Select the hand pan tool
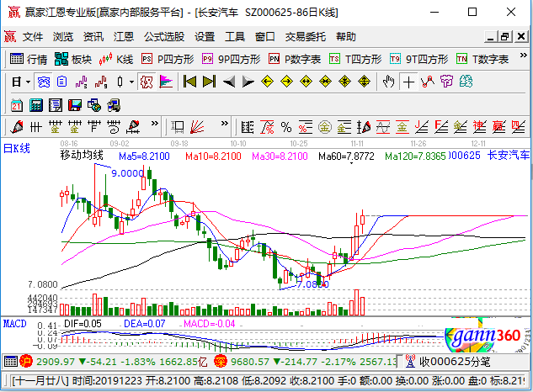 388,82
